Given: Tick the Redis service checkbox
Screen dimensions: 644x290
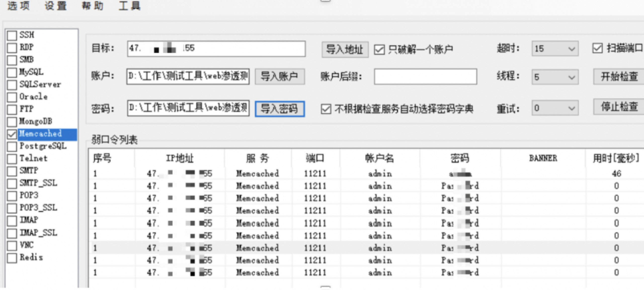Looking at the screenshot, I should (12, 258).
